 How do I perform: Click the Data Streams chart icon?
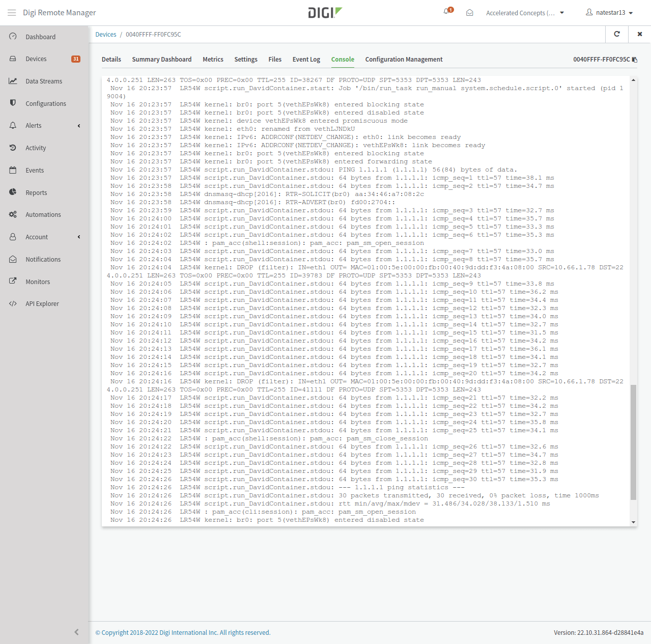tap(13, 81)
